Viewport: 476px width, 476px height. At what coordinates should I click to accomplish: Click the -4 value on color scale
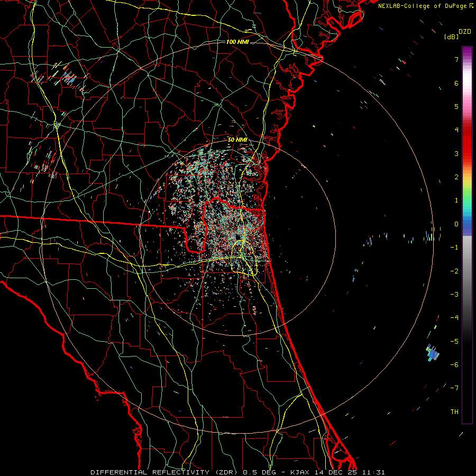[x=454, y=318]
